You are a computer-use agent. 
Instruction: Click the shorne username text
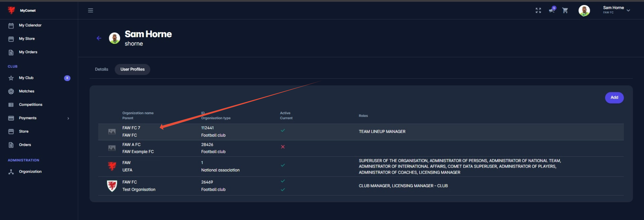[x=134, y=44]
